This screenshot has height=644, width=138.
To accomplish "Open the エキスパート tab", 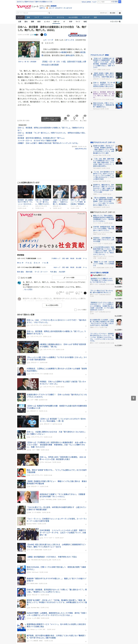I will (x=48, y=17).
